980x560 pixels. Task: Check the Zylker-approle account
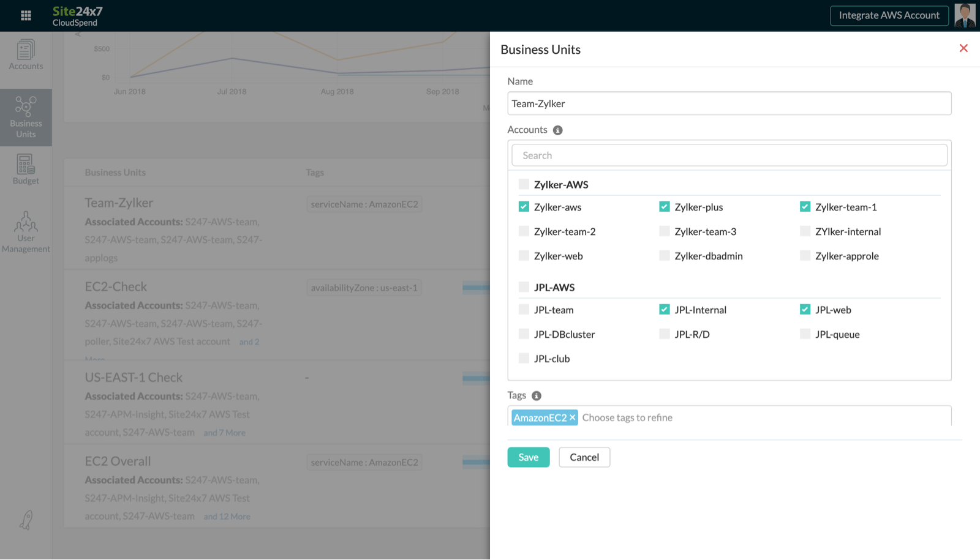tap(805, 256)
